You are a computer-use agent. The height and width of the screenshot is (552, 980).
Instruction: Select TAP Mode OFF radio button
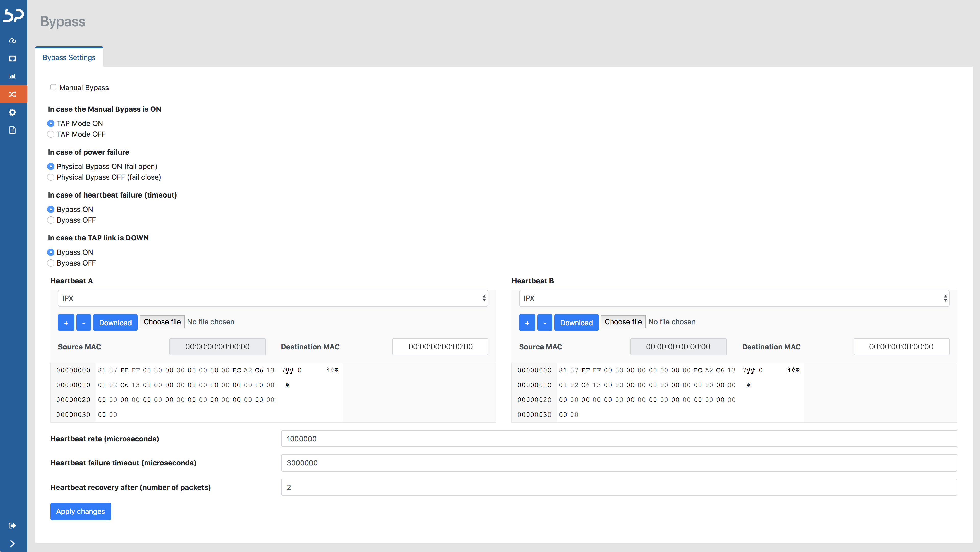(51, 134)
